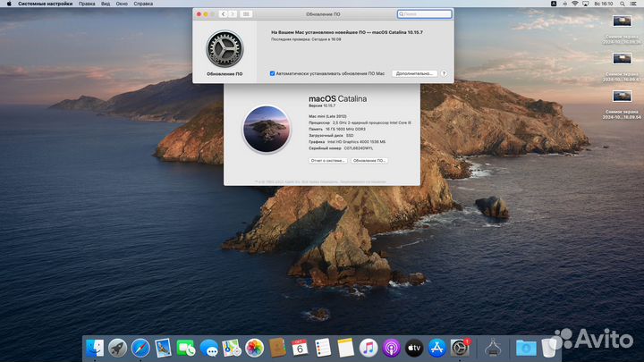This screenshot has height=362, width=644.
Task: Show all preferences via grid button
Action: click(x=246, y=14)
